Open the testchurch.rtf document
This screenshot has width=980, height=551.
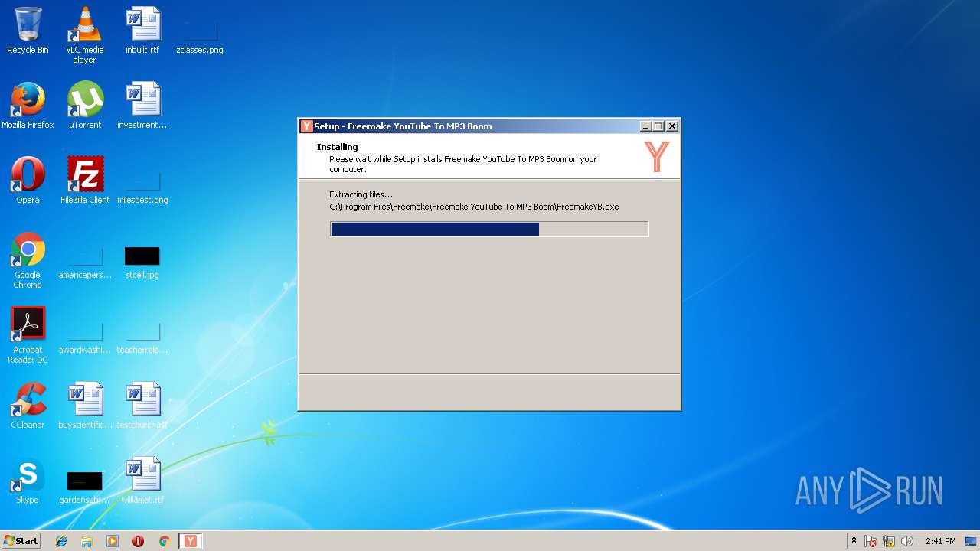(142, 406)
